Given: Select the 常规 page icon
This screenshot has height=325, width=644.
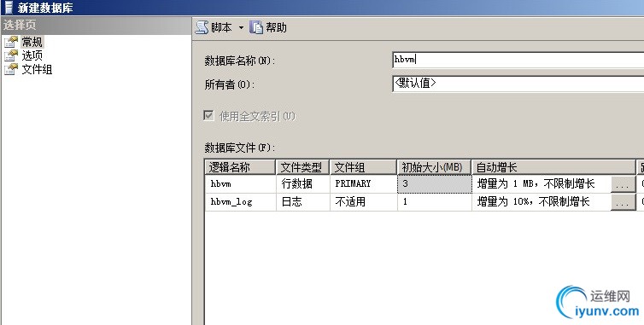Looking at the screenshot, I should [x=11, y=42].
